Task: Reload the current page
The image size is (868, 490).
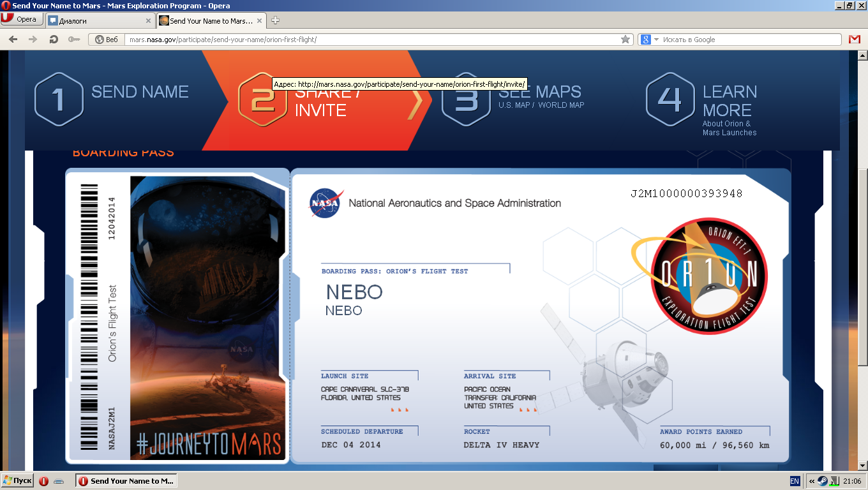Action: tap(54, 40)
